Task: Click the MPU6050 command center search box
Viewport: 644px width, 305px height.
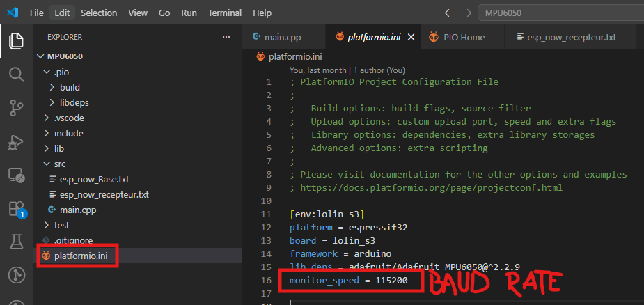Action: tap(560, 13)
